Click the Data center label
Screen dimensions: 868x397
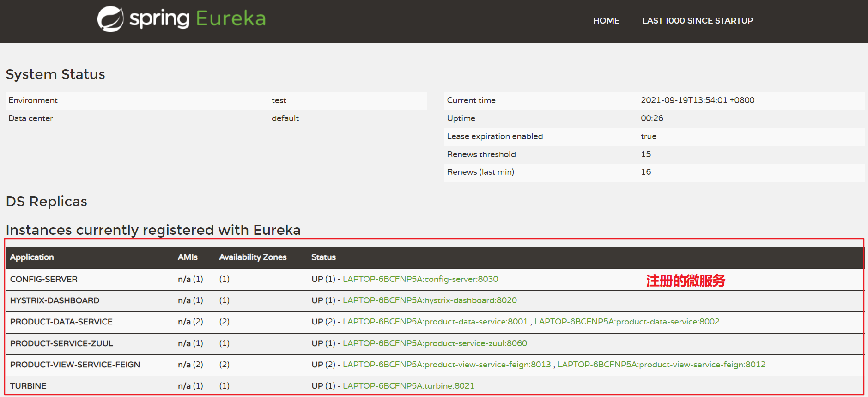30,118
